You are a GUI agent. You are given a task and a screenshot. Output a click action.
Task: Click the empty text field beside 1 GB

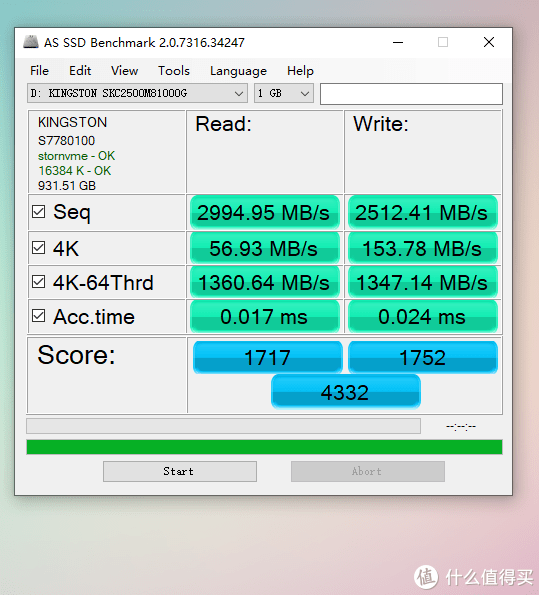click(411, 94)
